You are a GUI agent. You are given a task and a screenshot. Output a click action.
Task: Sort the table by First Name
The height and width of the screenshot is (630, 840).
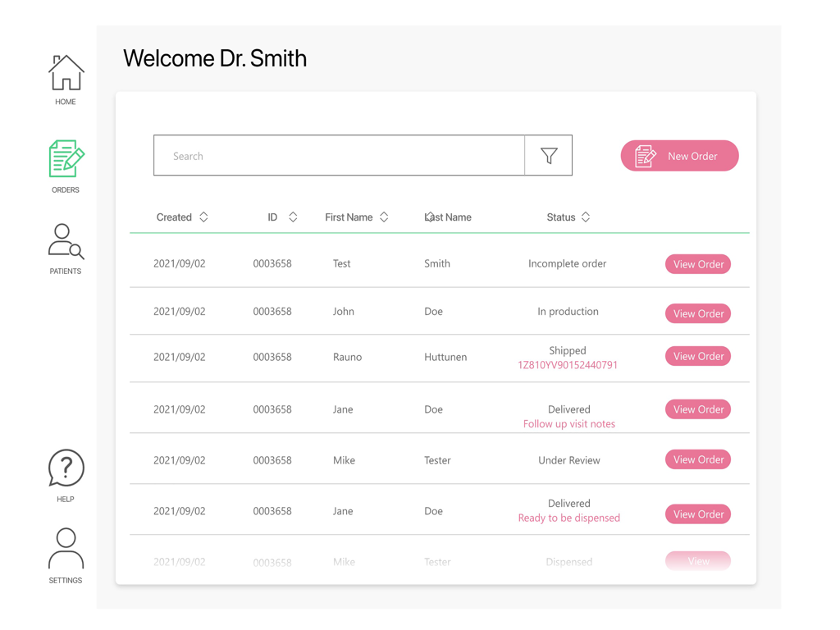[x=384, y=217]
